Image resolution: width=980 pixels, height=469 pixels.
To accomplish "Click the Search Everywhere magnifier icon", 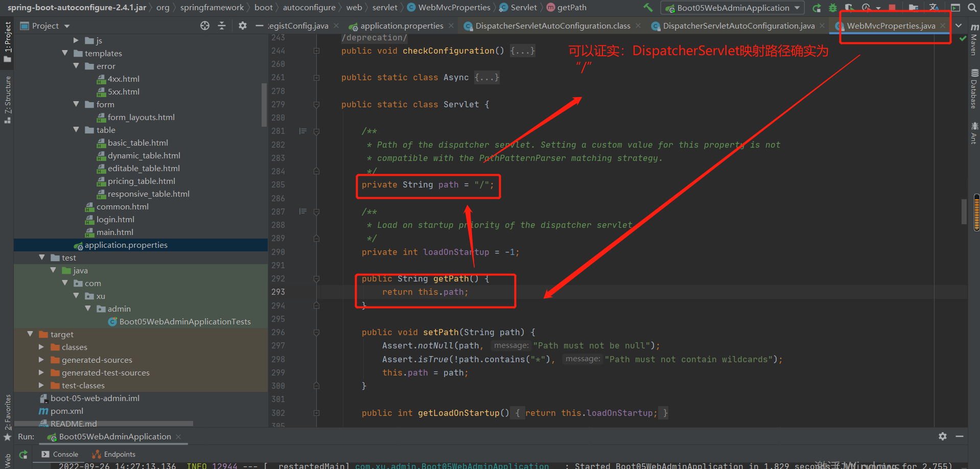I will coord(972,8).
